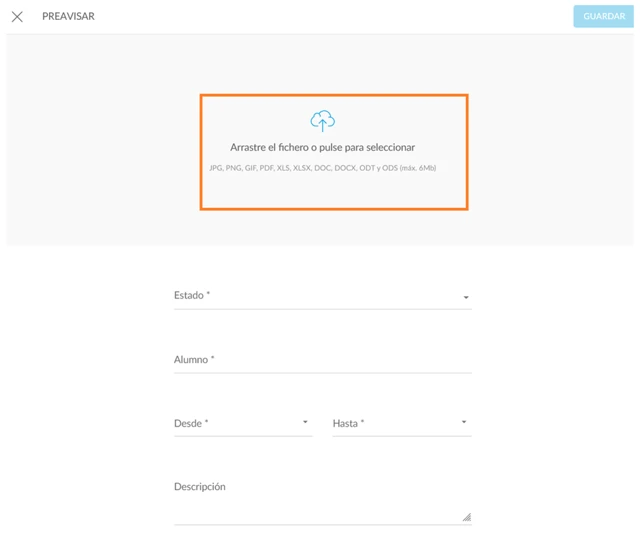
Task: Open the Hasta dropdown arrow
Action: pyautogui.click(x=464, y=423)
